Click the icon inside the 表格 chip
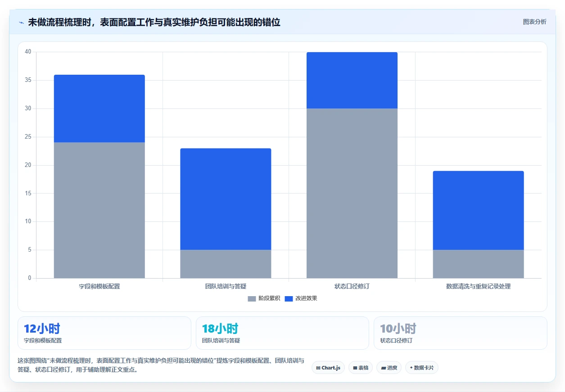This screenshot has width=565, height=392. (x=355, y=368)
